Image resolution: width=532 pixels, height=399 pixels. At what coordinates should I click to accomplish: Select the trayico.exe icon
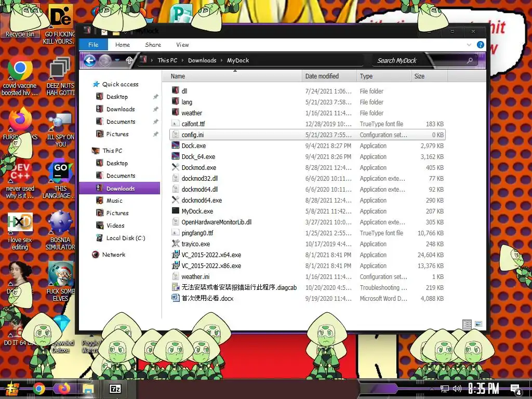(176, 243)
